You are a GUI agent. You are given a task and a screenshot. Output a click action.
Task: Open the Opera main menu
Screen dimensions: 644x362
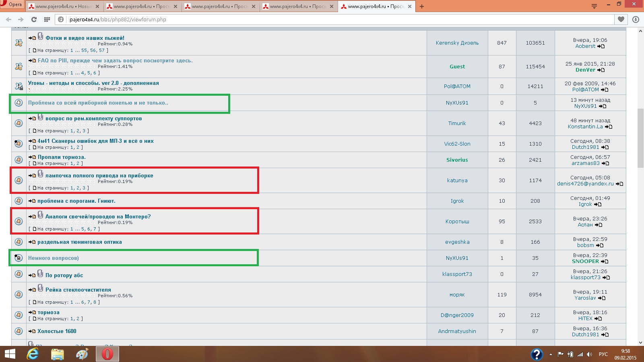tap(12, 4)
